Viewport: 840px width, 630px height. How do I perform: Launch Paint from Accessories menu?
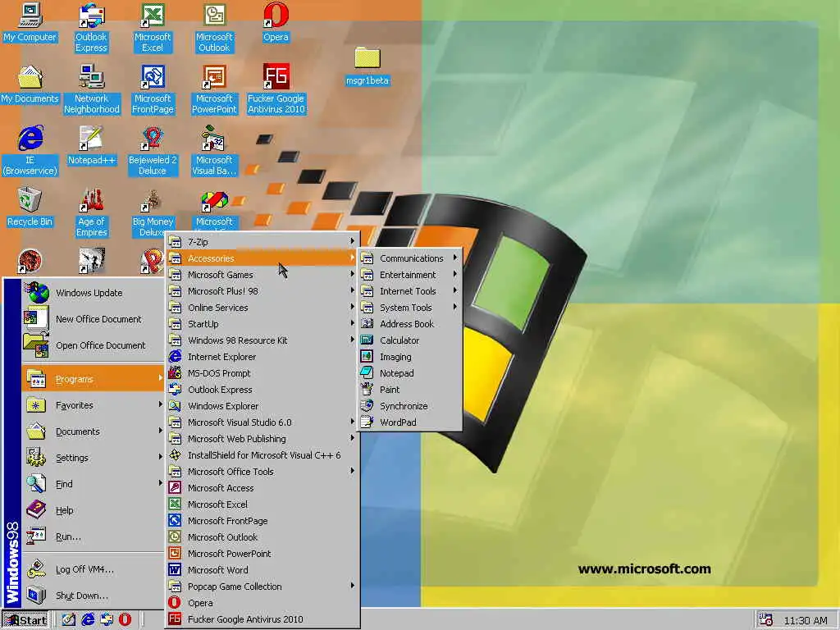pos(410,390)
